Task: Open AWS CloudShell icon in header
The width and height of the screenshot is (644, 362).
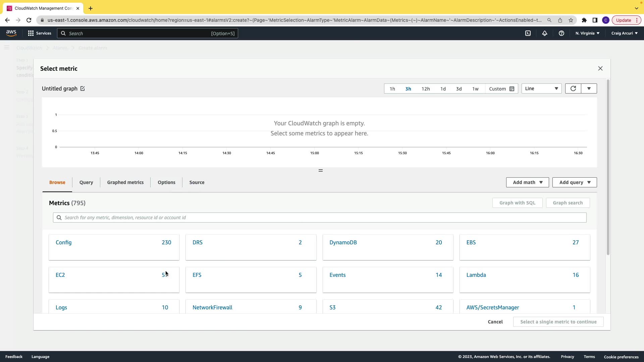Action: [x=528, y=33]
